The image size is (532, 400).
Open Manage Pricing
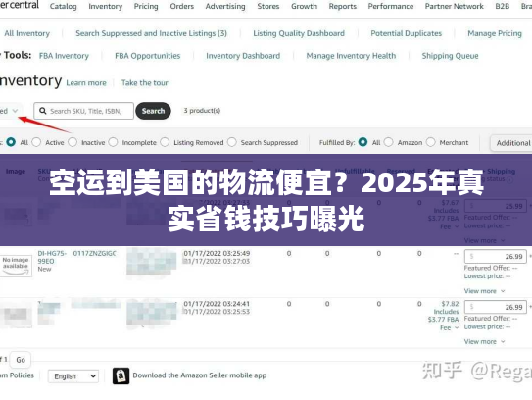495,33
